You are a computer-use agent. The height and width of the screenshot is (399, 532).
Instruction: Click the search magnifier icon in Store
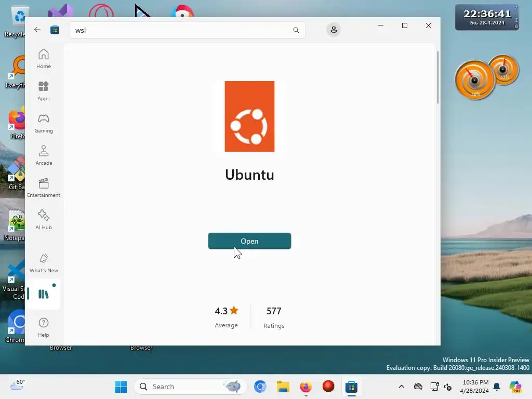296,30
